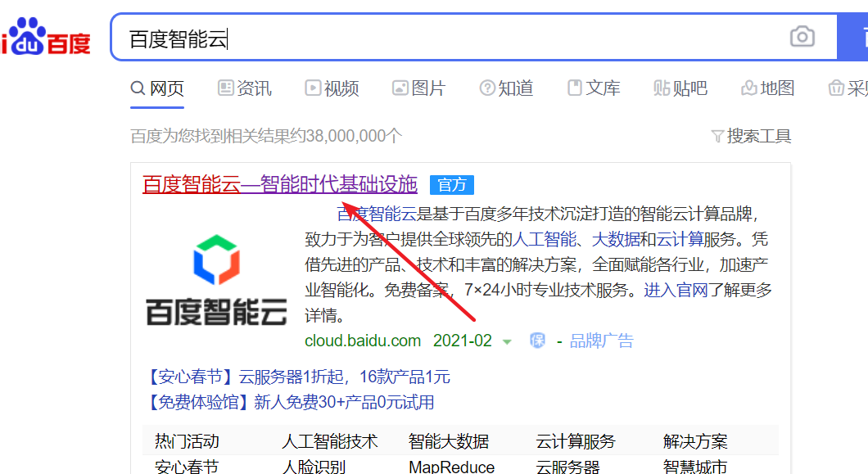
Task: Select 解决方案 column header
Action: tap(695, 441)
